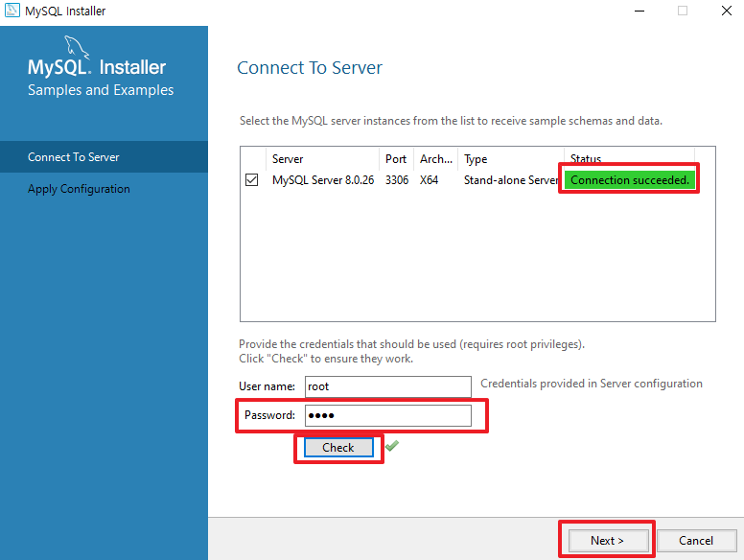
Task: Close the MySQL Installer window
Action: (x=727, y=11)
